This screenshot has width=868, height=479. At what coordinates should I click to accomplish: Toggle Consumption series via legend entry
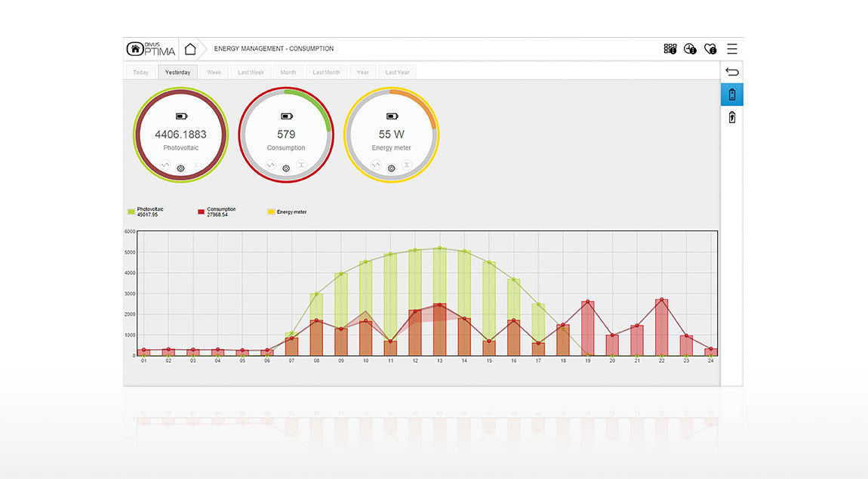pyautogui.click(x=217, y=212)
